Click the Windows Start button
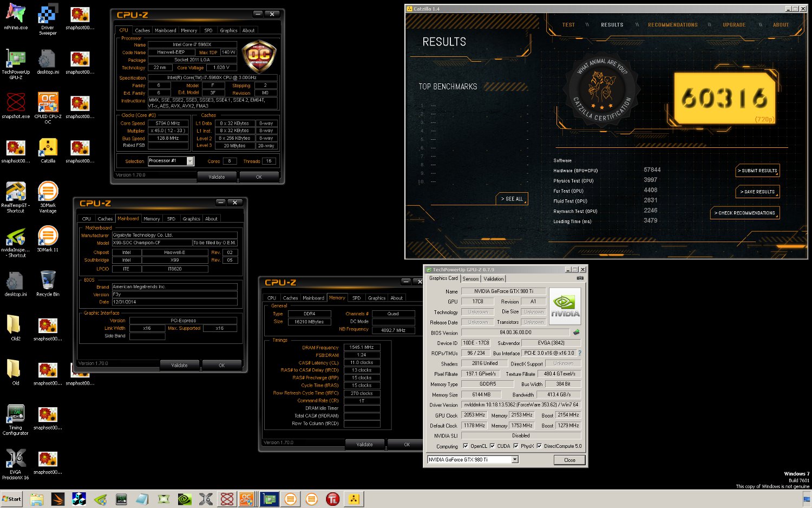The height and width of the screenshot is (508, 812). tap(11, 499)
